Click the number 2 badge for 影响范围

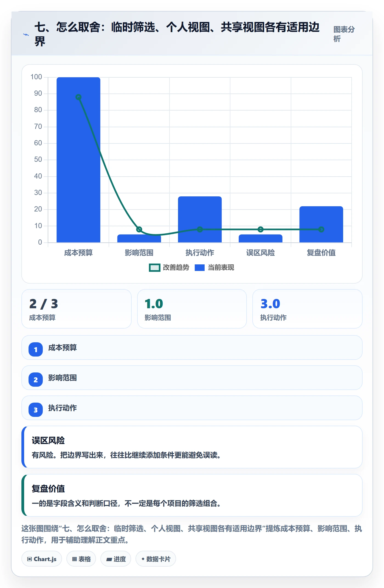(x=36, y=380)
